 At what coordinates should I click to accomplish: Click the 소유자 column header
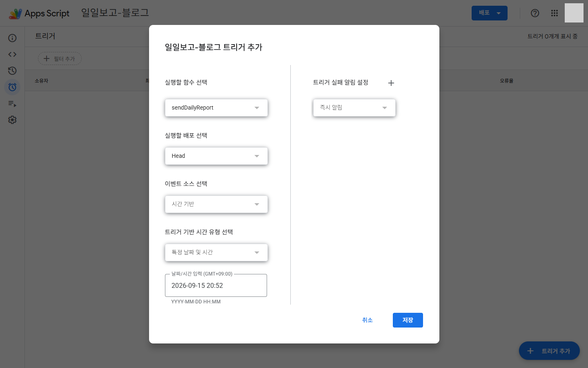[42, 81]
